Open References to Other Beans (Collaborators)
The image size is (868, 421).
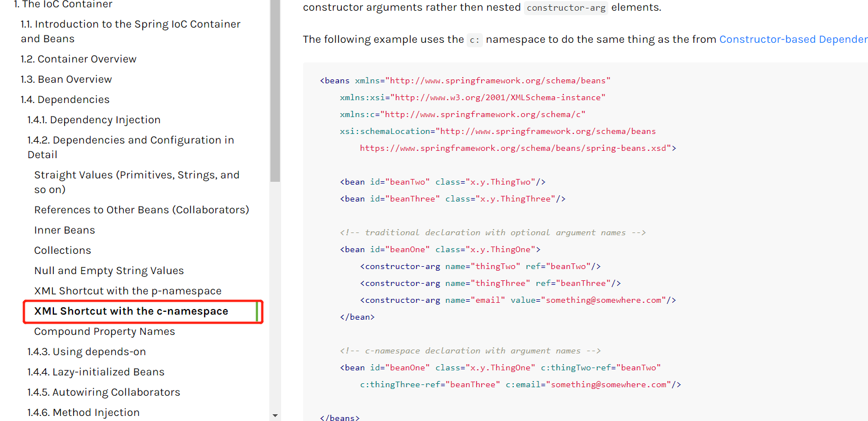[x=142, y=210]
